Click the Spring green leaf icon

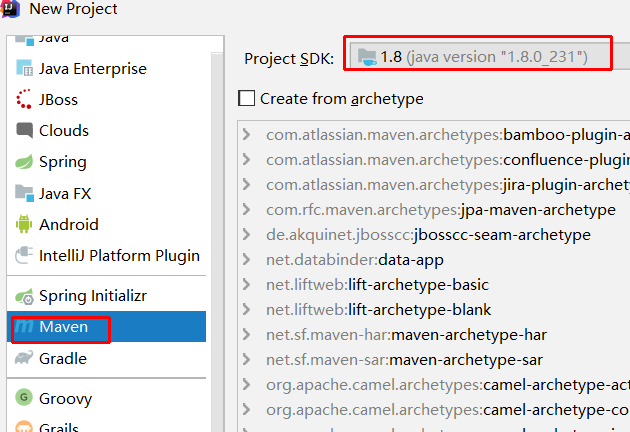click(24, 162)
